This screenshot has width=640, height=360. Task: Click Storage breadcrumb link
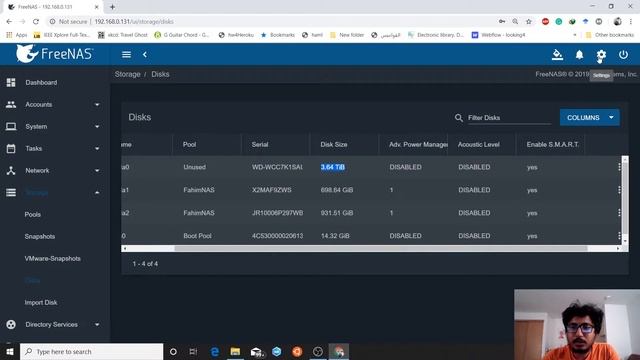(x=127, y=74)
